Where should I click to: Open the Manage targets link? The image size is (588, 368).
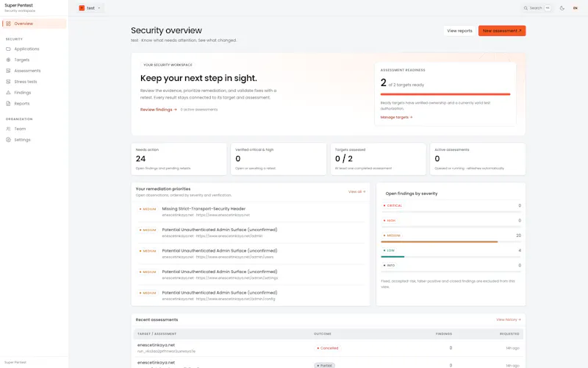tap(396, 117)
